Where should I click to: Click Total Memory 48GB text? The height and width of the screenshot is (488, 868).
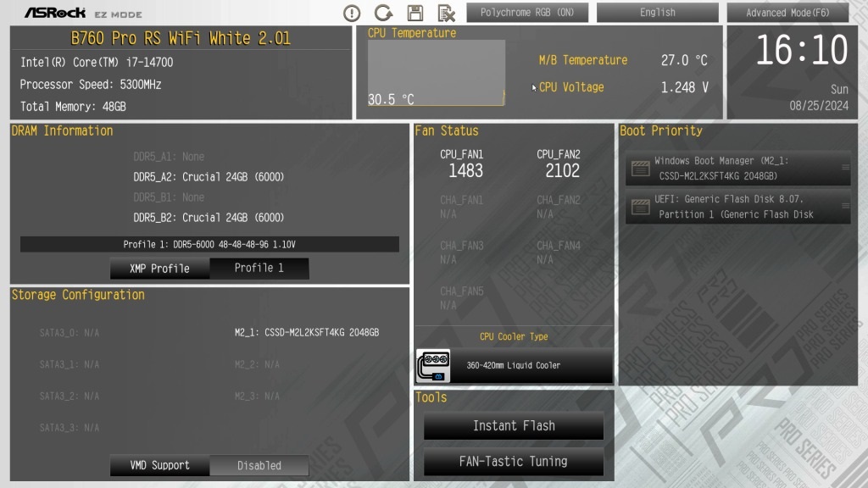pos(73,107)
